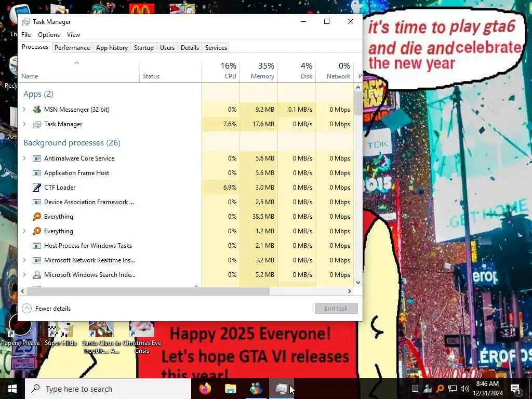Click the CTF Loader 6.9% CPU value
This screenshot has width=532, height=399.
(230, 187)
